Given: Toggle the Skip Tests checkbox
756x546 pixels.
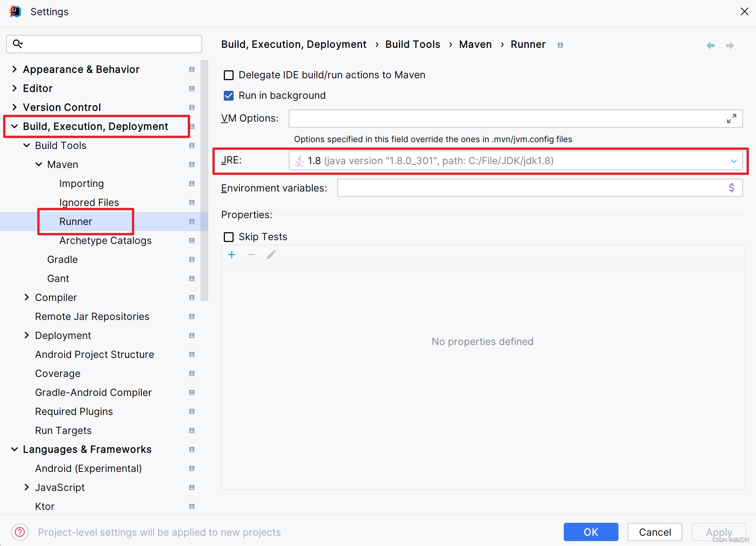Looking at the screenshot, I should pyautogui.click(x=229, y=237).
